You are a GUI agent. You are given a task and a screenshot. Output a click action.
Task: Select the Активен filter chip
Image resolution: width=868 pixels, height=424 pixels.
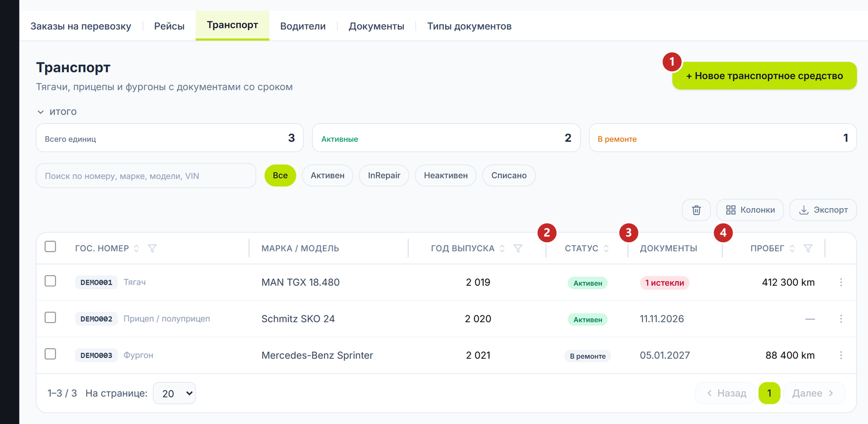(x=328, y=175)
